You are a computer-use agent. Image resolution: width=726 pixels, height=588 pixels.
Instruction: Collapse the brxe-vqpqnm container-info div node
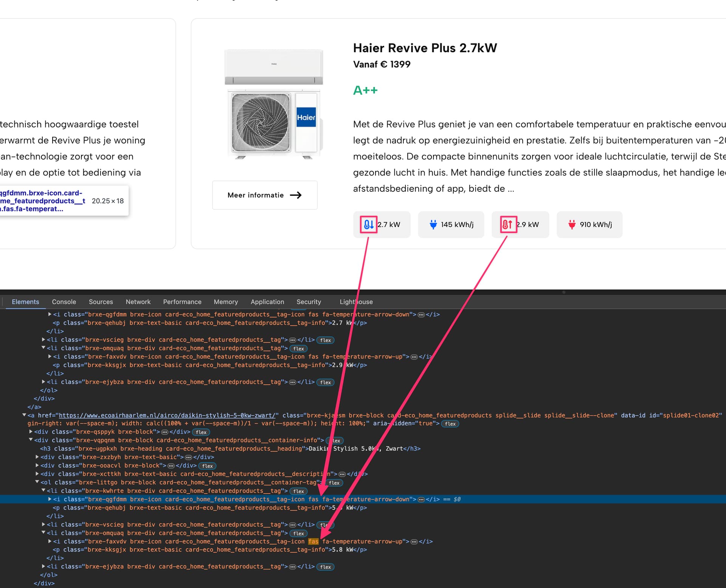point(31,440)
